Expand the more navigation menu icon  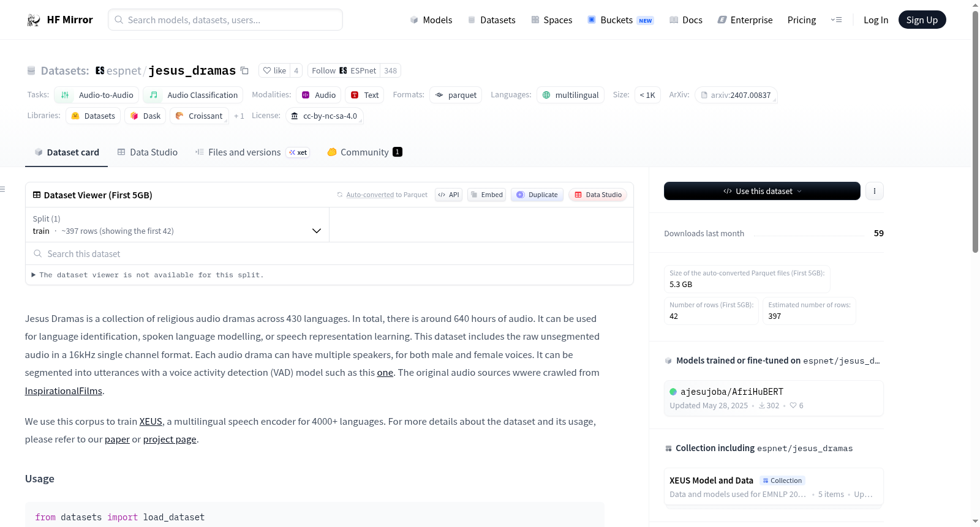(836, 20)
